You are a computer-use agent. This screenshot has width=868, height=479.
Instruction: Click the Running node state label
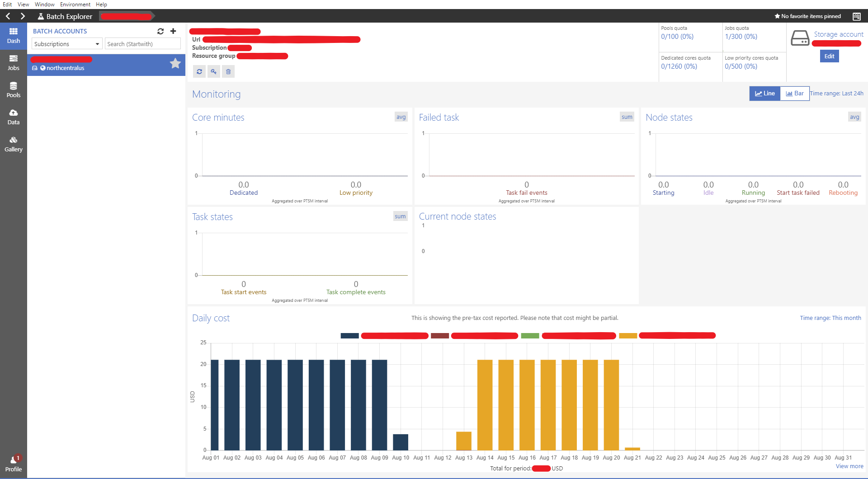tap(753, 193)
